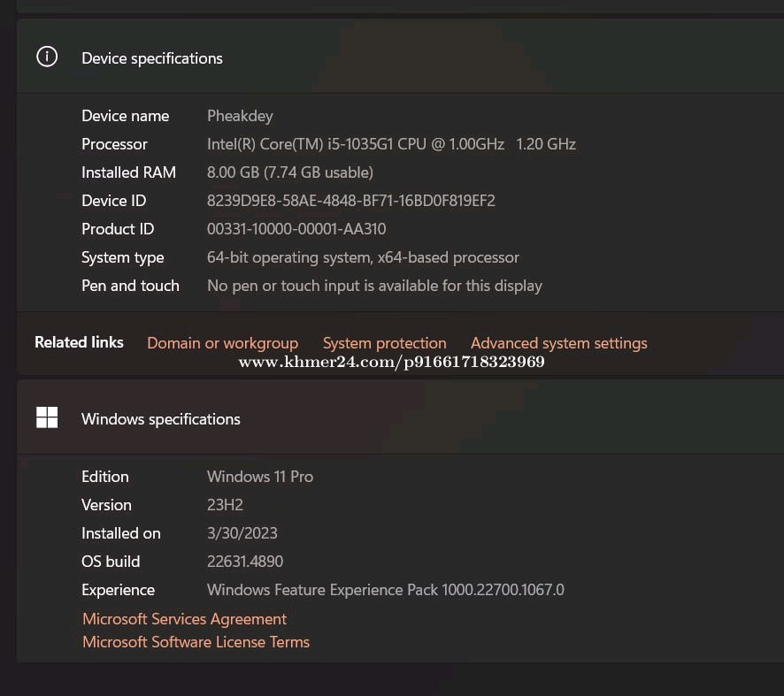This screenshot has width=784, height=696.
Task: Click the Windows logo icon
Action: pyautogui.click(x=47, y=417)
